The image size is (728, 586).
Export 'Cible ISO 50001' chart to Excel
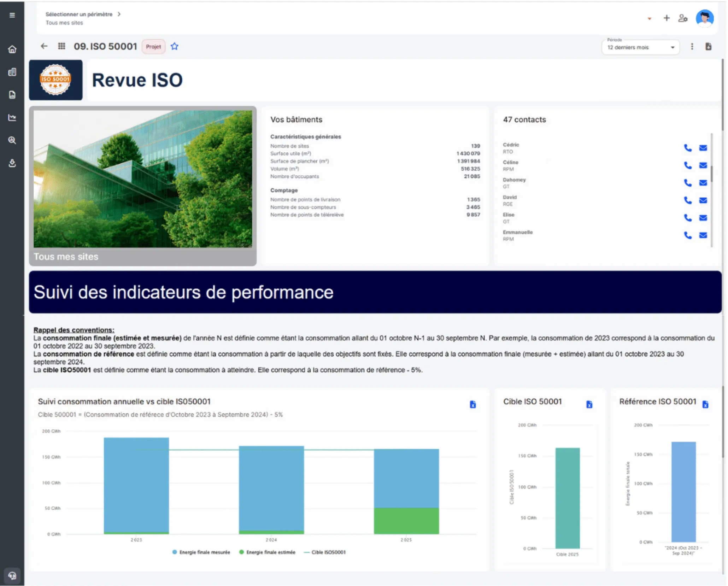pos(589,404)
